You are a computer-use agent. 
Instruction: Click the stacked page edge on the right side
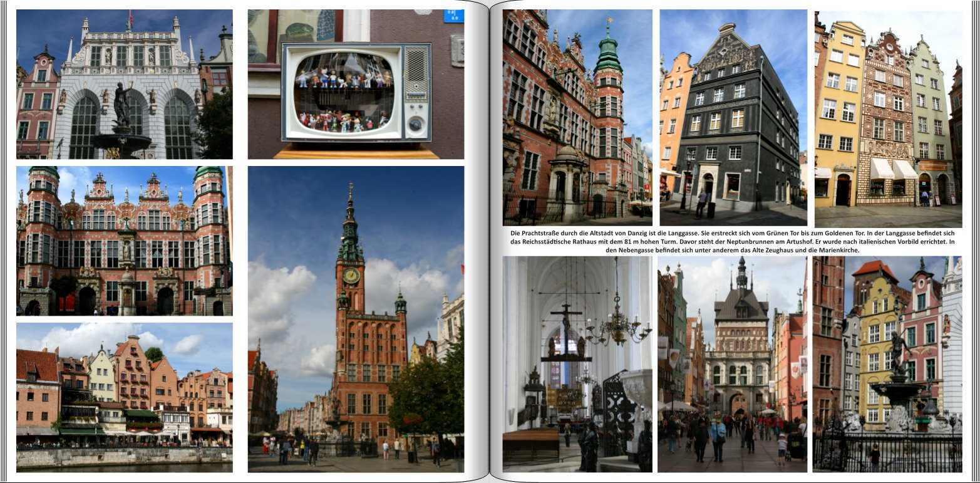tap(974, 241)
